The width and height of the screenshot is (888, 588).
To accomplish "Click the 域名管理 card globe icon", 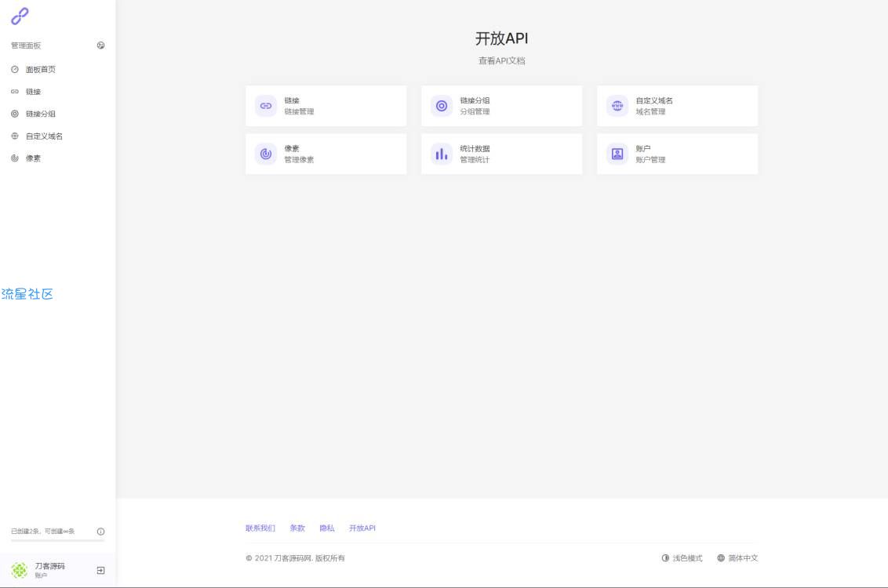I will (x=617, y=106).
